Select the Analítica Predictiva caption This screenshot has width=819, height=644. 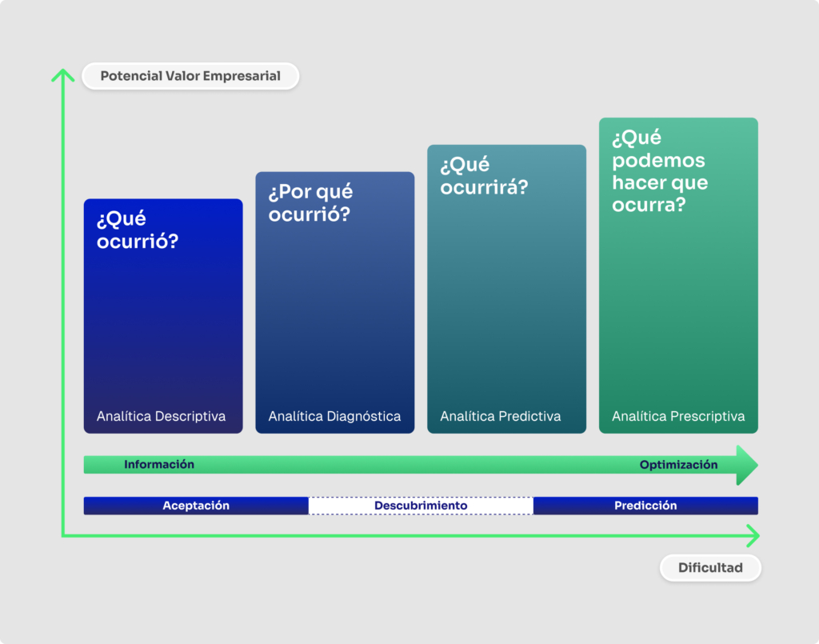point(500,417)
